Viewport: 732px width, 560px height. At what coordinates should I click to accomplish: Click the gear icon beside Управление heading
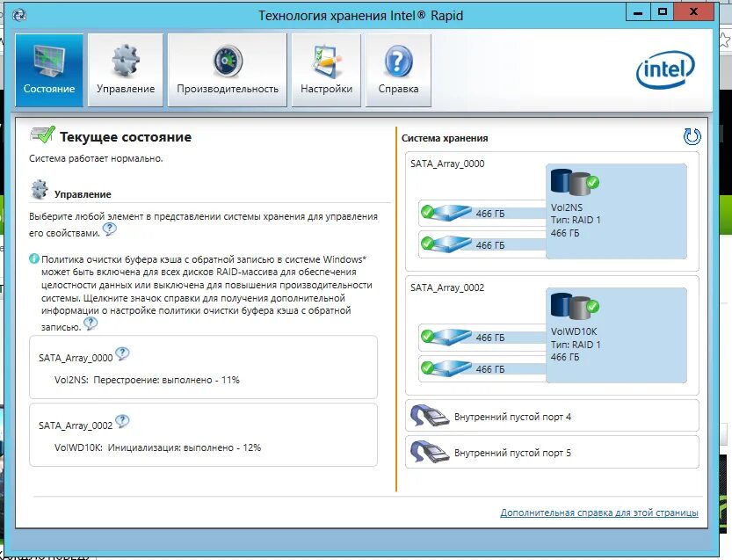(40, 189)
